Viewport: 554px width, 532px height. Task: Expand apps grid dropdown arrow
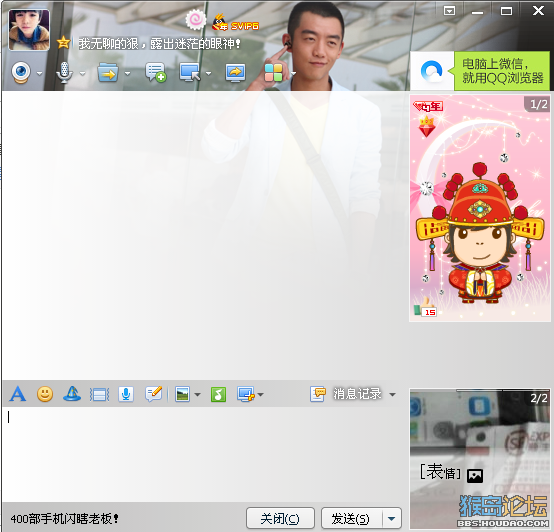pos(293,73)
